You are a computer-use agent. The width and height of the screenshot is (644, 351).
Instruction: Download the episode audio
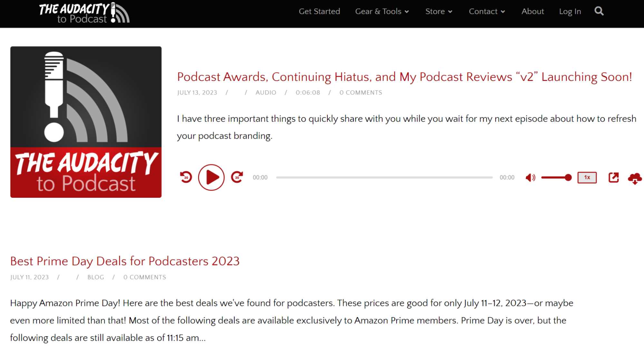coord(634,177)
